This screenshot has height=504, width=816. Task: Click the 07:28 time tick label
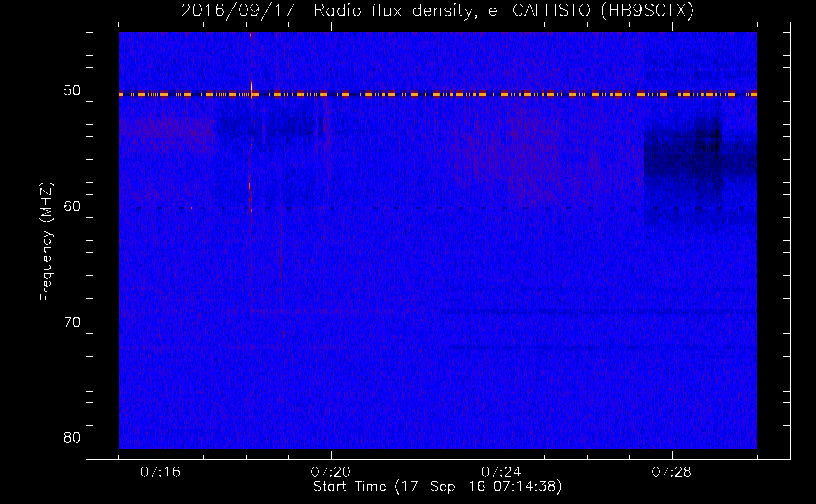[672, 472]
